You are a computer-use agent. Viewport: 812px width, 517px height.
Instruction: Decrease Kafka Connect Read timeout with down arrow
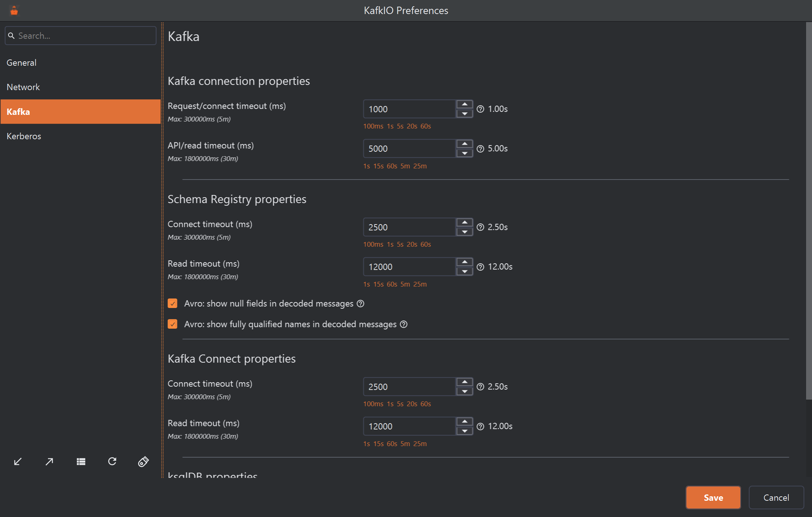coord(465,431)
